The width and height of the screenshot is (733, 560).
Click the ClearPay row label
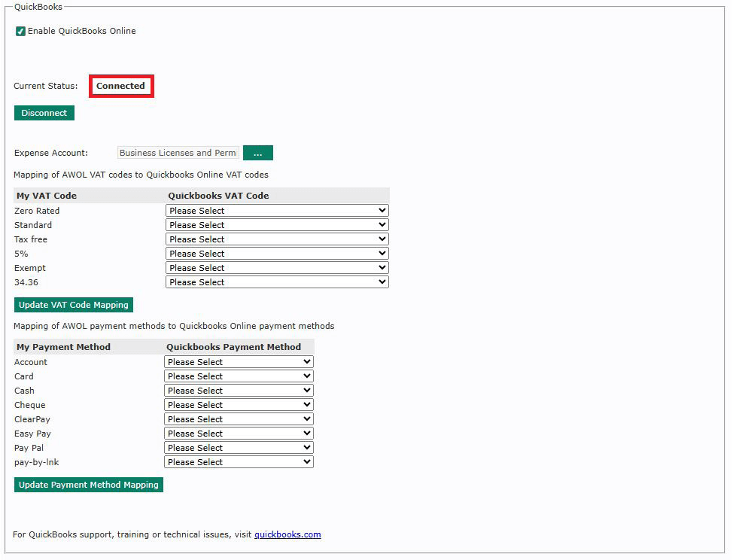[x=32, y=419]
